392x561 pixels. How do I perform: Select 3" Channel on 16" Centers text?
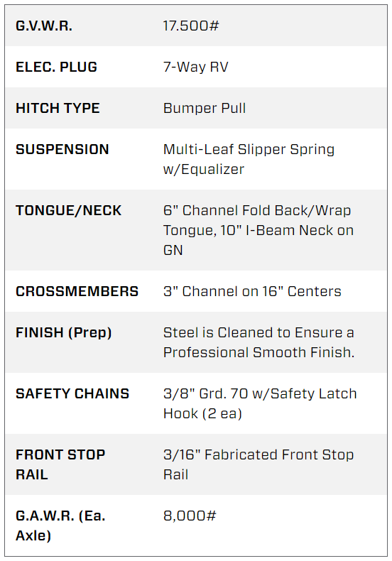pyautogui.click(x=252, y=291)
